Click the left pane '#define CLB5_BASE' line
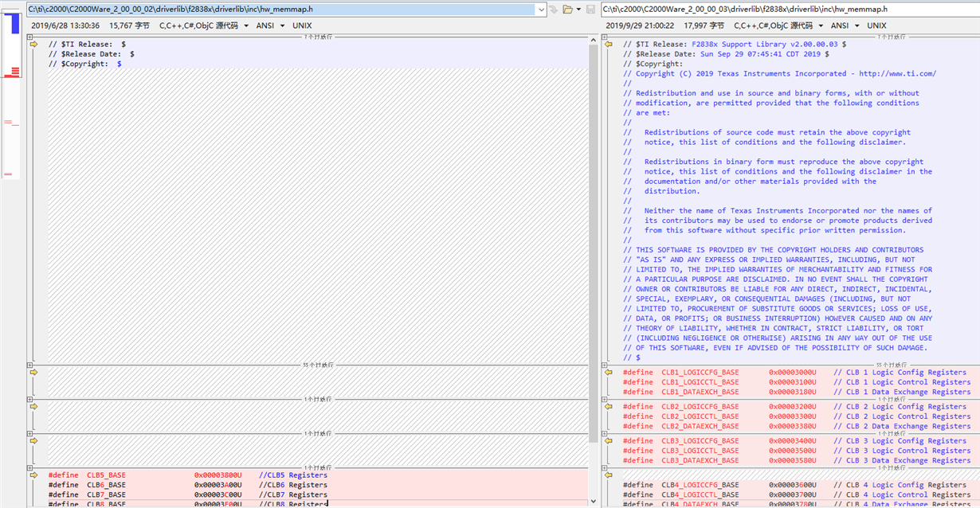This screenshot has width=980, height=508. [187, 475]
